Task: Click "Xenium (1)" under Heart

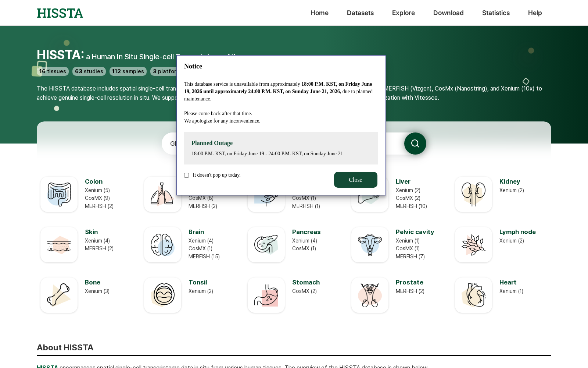Action: click(512, 291)
